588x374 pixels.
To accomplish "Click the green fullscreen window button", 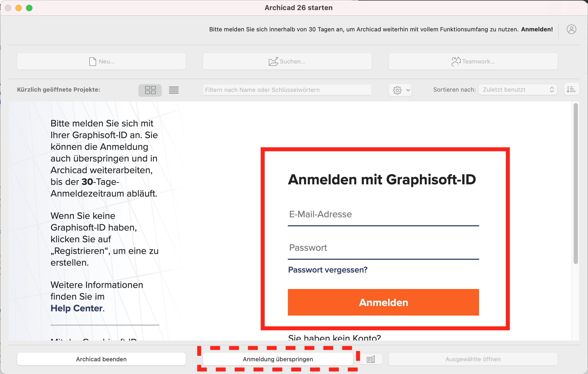I will tap(29, 8).
